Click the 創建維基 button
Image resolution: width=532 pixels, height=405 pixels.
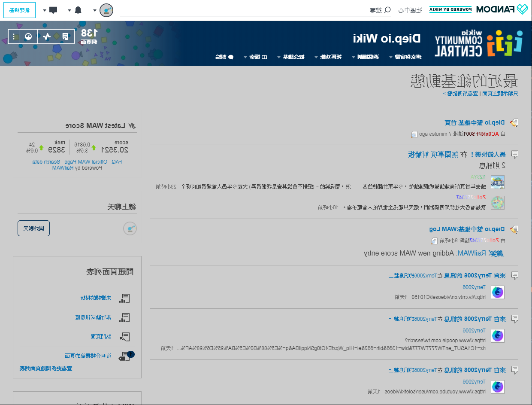click(19, 10)
